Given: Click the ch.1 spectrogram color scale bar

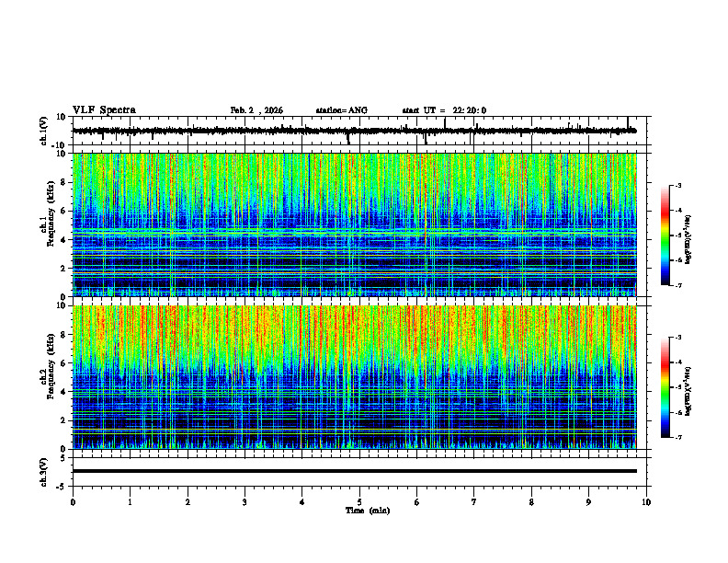Looking at the screenshot, I should (x=665, y=236).
